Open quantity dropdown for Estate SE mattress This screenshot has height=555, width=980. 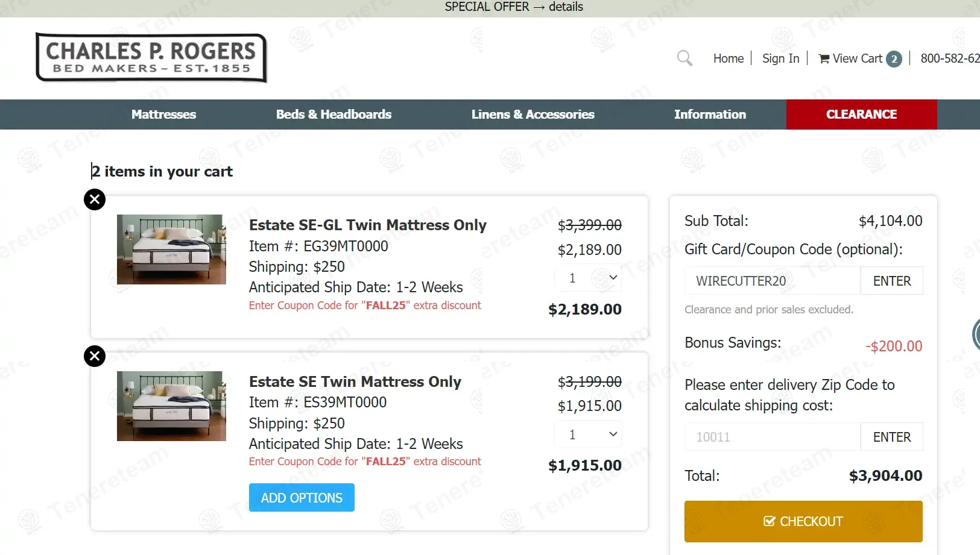click(x=587, y=434)
